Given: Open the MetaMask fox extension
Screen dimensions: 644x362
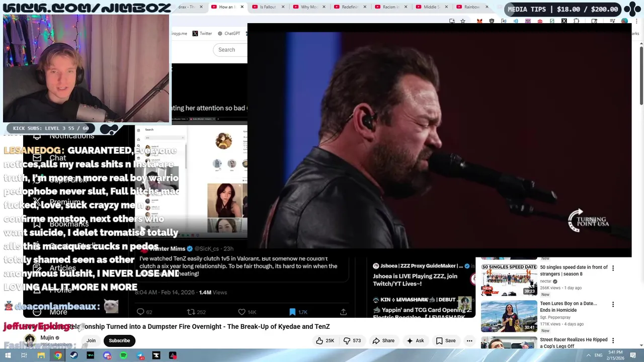Looking at the screenshot, I should 479,21.
